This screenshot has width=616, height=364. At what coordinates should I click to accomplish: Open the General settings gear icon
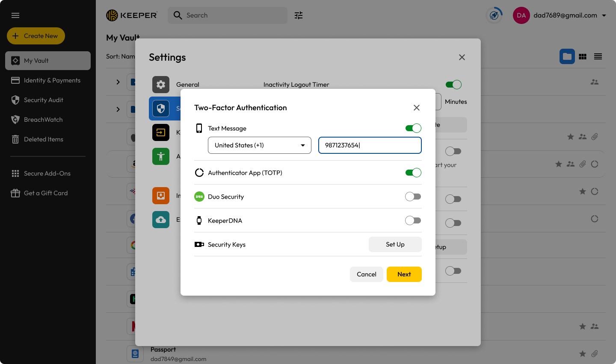tap(160, 84)
